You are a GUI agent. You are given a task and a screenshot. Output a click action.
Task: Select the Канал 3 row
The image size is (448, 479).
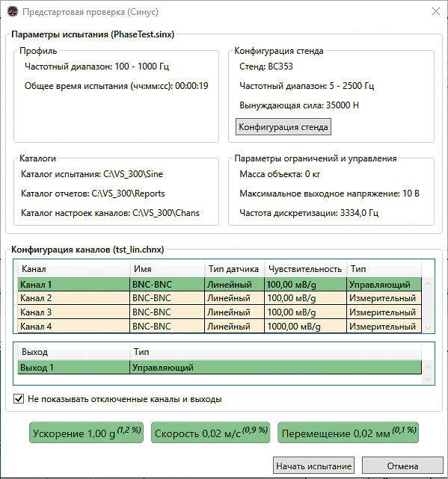(x=220, y=312)
